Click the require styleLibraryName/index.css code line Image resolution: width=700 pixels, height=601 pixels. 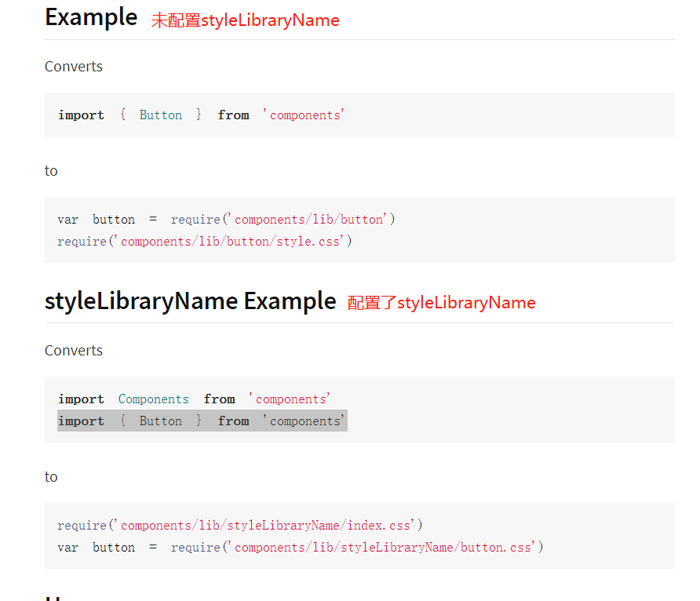239,526
